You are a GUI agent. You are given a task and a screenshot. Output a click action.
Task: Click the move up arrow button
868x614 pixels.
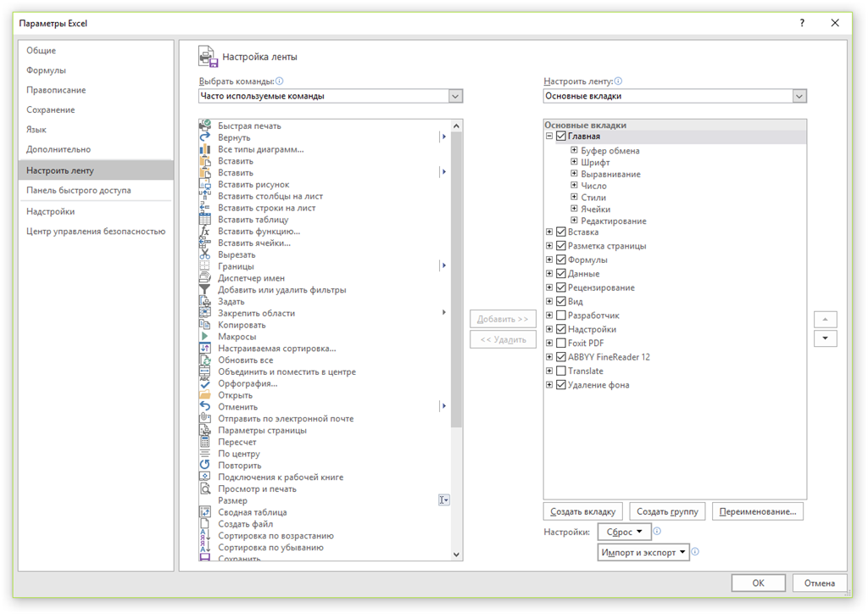[x=825, y=319]
